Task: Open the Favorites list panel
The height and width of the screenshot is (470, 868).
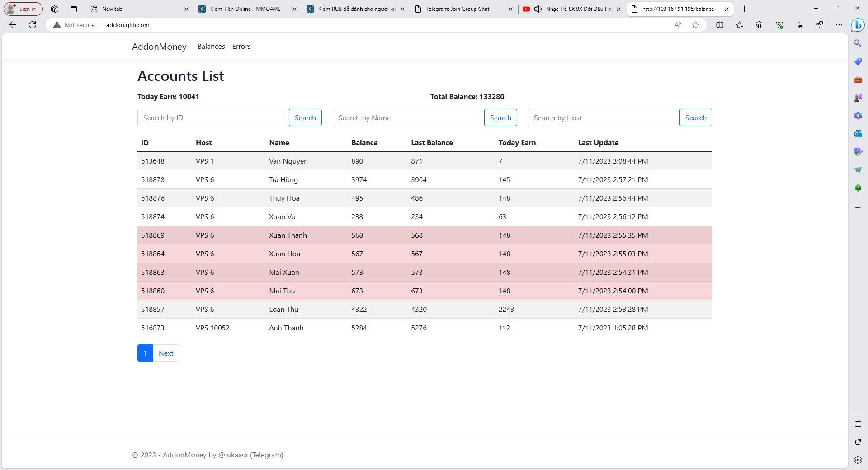Action: click(x=740, y=25)
